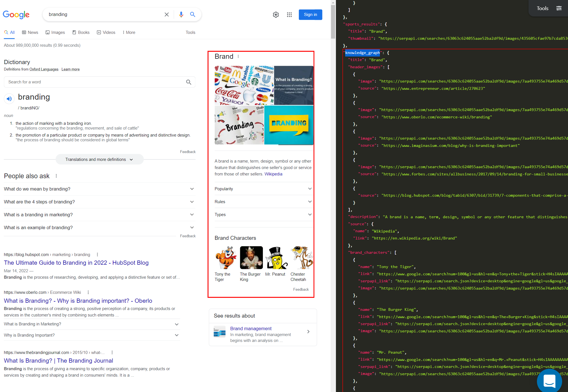568x392 pixels.
Task: Open the chat support bubble
Action: (x=549, y=381)
